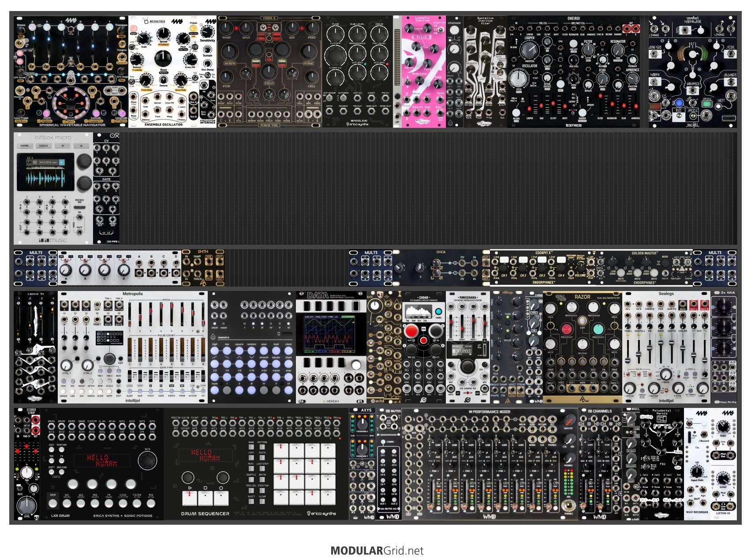Image resolution: width=755 pixels, height=560 pixels.
Task: Click the large red button on Zadar
Action: click(x=411, y=331)
